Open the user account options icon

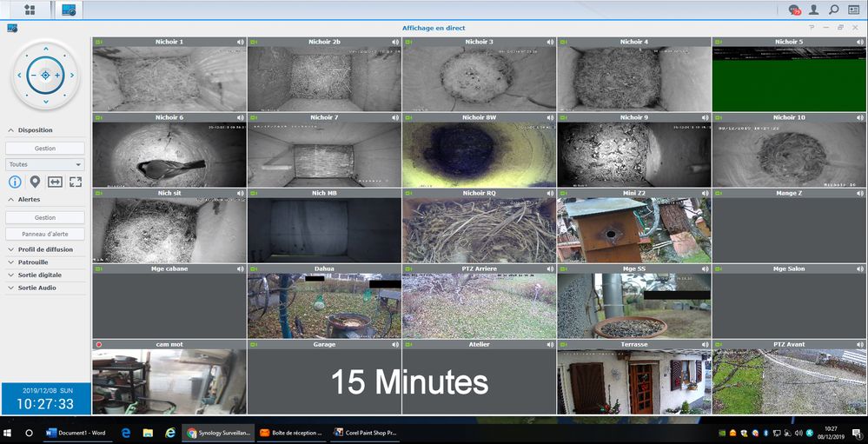(x=814, y=10)
